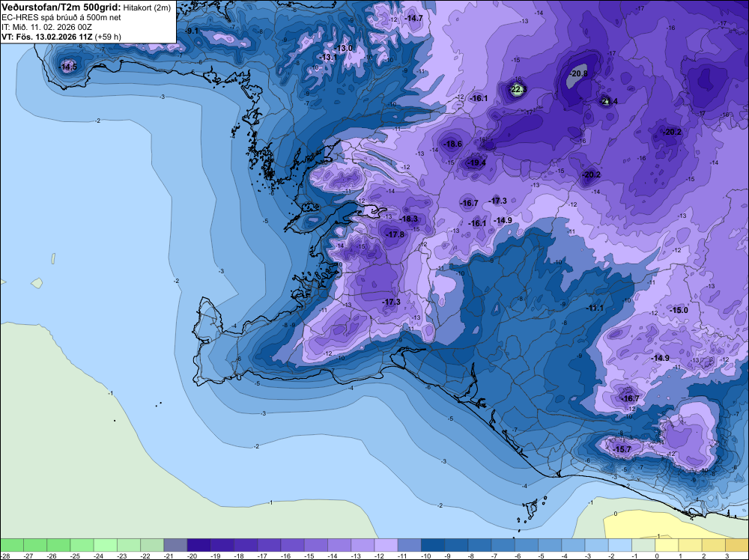The width and height of the screenshot is (749, 560).
Task: Click the -20.8 temperature minimum label
Action: [578, 73]
